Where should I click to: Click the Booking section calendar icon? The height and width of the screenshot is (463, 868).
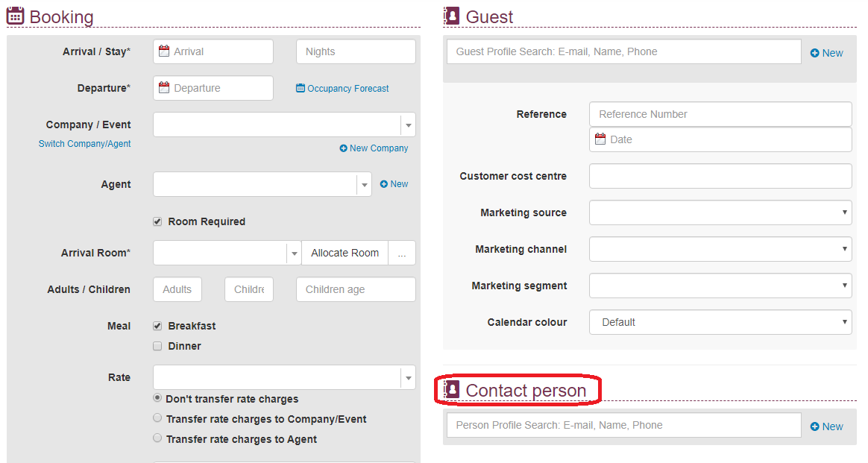pyautogui.click(x=15, y=15)
